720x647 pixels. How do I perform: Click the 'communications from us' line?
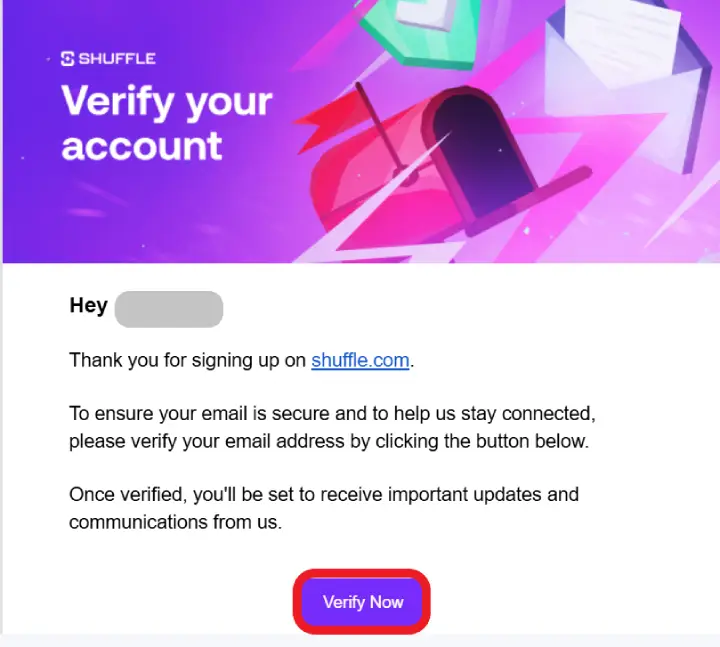(175, 522)
